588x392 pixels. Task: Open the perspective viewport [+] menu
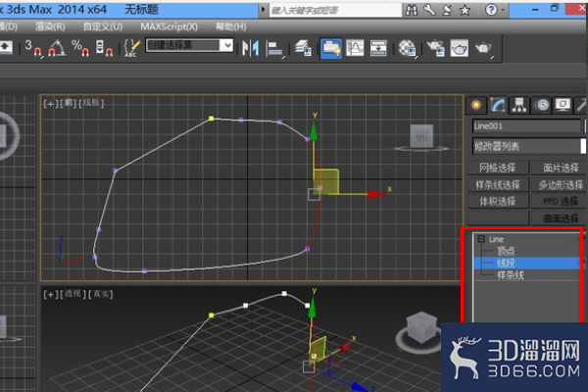pos(51,294)
